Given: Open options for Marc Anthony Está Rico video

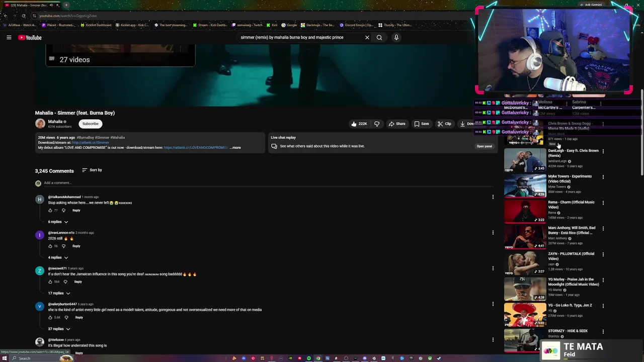Looking at the screenshot, I should click(x=603, y=228).
